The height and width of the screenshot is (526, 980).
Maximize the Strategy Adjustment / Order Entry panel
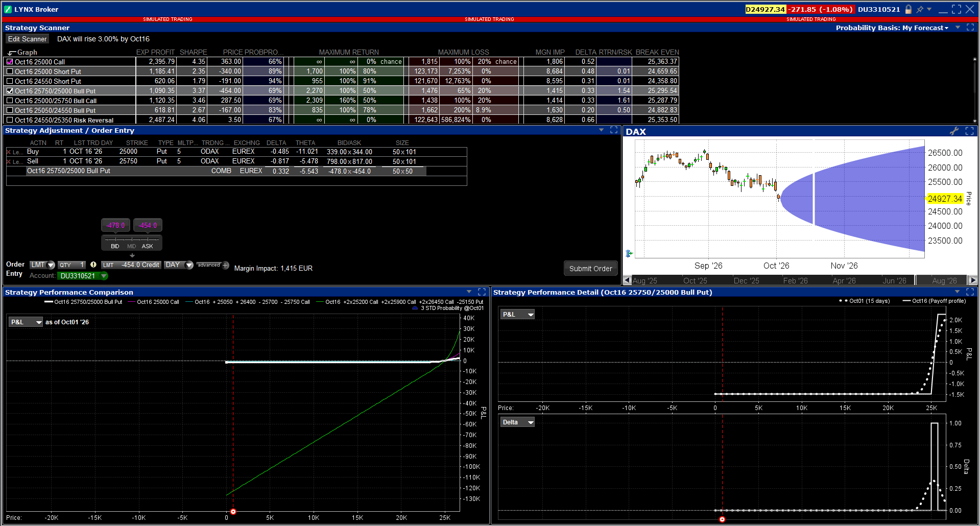tap(614, 130)
